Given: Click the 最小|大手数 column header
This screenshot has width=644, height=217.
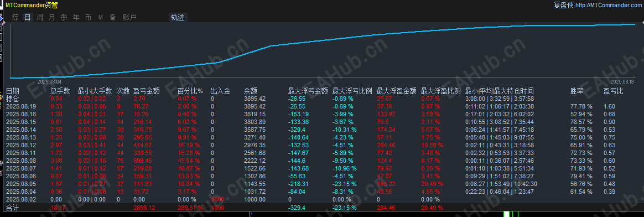Looking at the screenshot, I should [95, 91].
